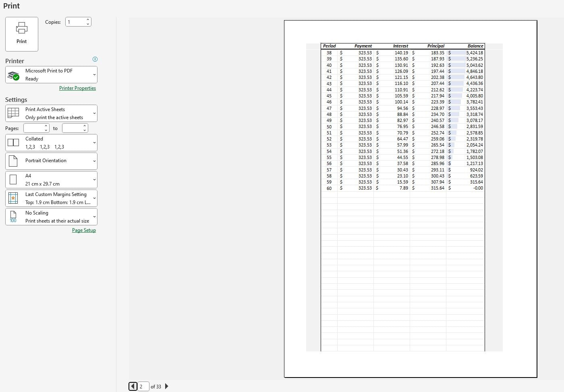564x392 pixels.
Task: Click the starting page number down arrow
Action: click(x=46, y=130)
